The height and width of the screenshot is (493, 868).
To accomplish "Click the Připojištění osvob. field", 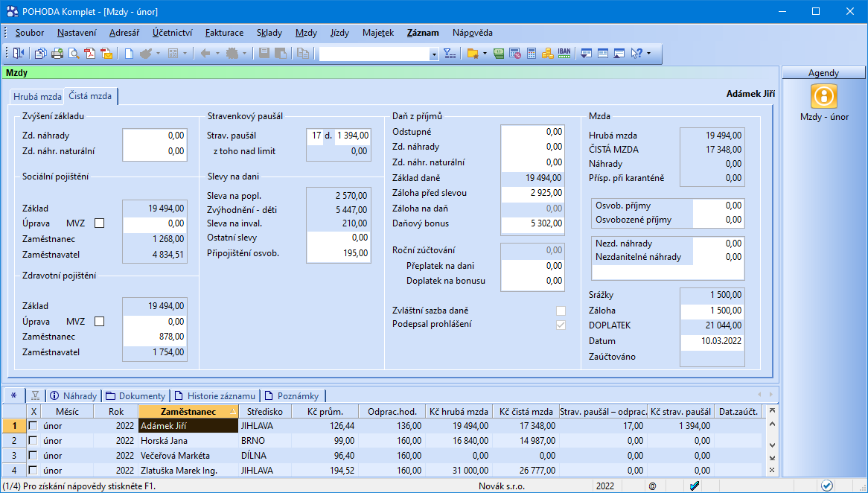I will (x=338, y=253).
